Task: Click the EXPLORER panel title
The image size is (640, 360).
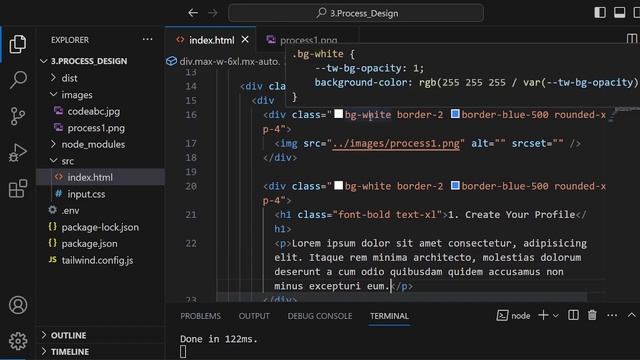Action: pos(70,40)
